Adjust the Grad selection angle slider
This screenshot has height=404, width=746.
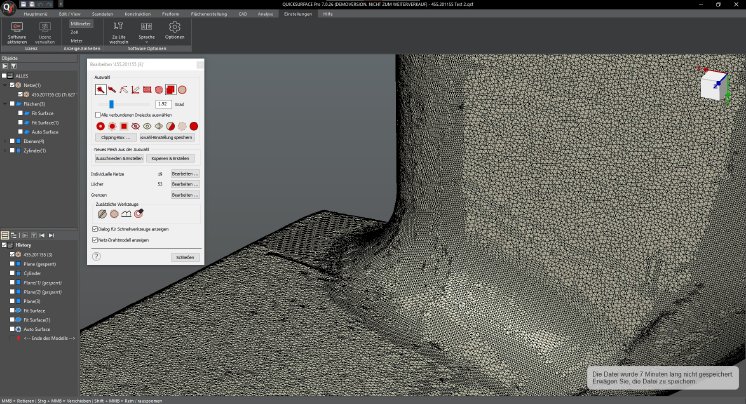(x=109, y=103)
